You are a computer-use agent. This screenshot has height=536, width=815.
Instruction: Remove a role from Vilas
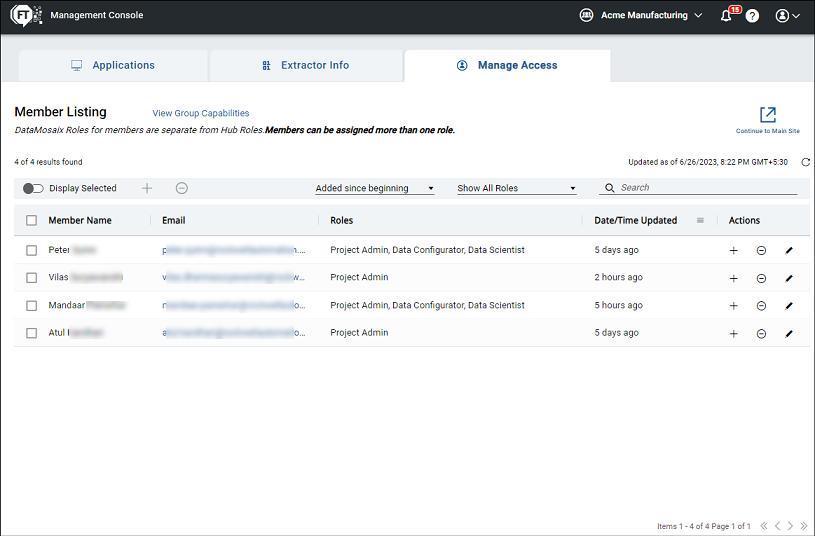761,278
